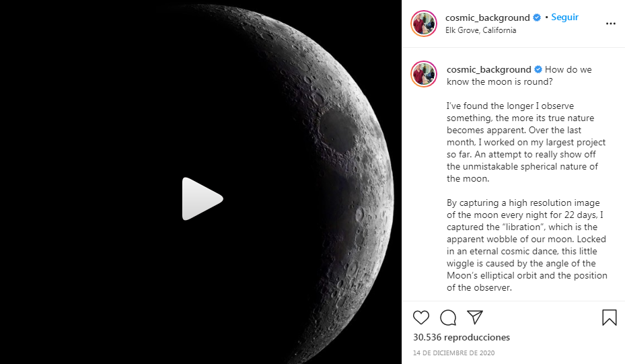
Task: Open cosmic_background profile from header username
Action: point(488,17)
